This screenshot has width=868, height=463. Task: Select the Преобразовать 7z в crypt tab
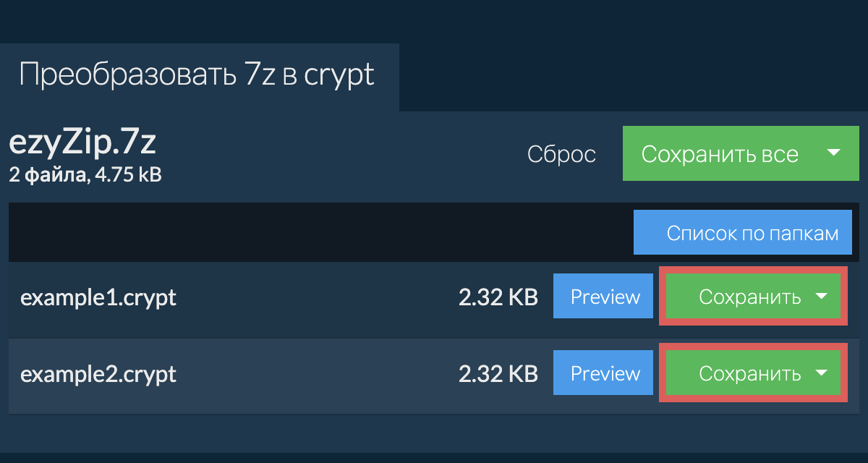click(197, 75)
